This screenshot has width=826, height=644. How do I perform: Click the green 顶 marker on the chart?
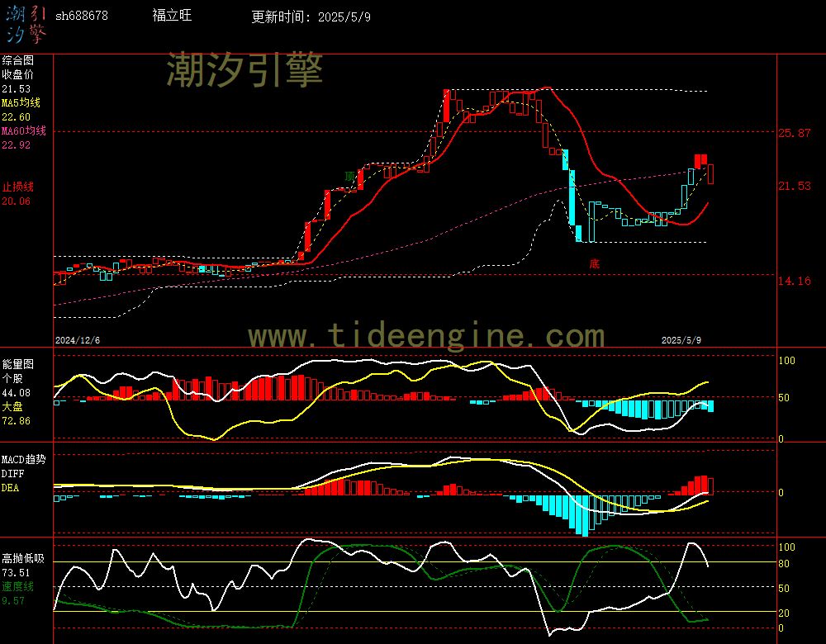[x=349, y=176]
